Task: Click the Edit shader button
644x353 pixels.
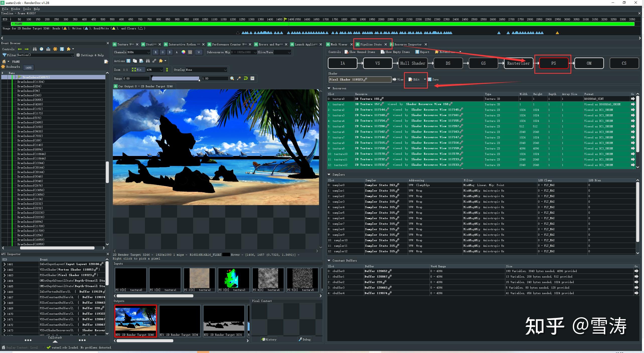Action: tap(414, 79)
